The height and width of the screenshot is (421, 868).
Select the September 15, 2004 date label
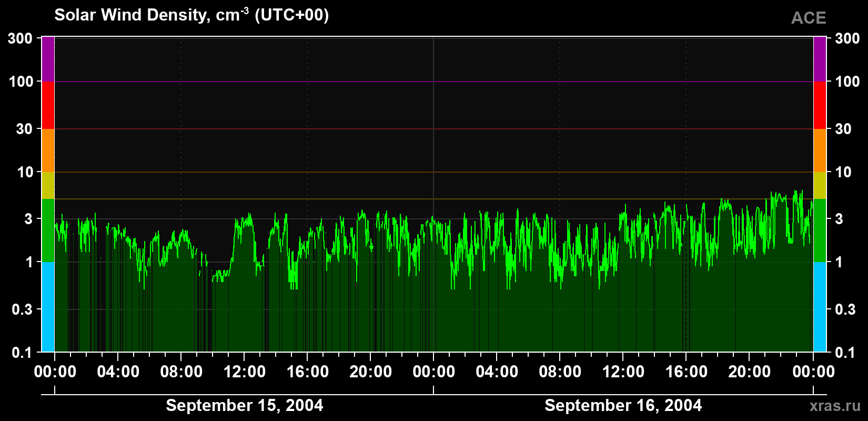pyautogui.click(x=244, y=405)
